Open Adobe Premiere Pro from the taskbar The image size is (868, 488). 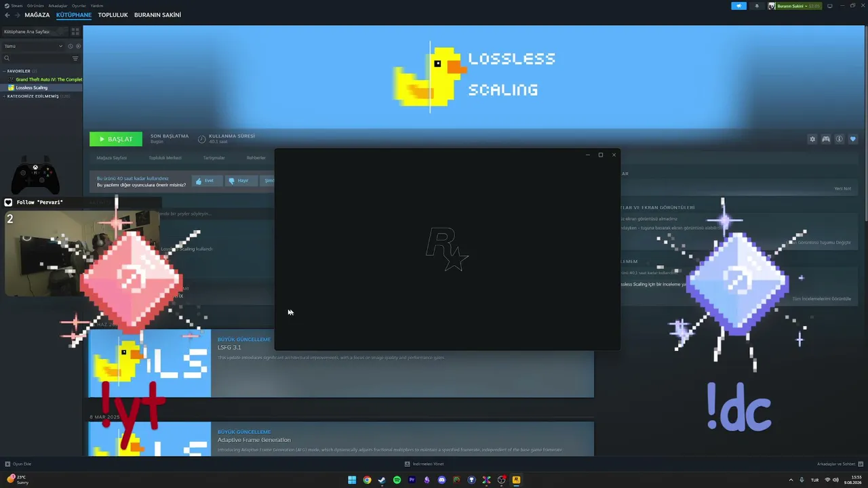pyautogui.click(x=412, y=480)
